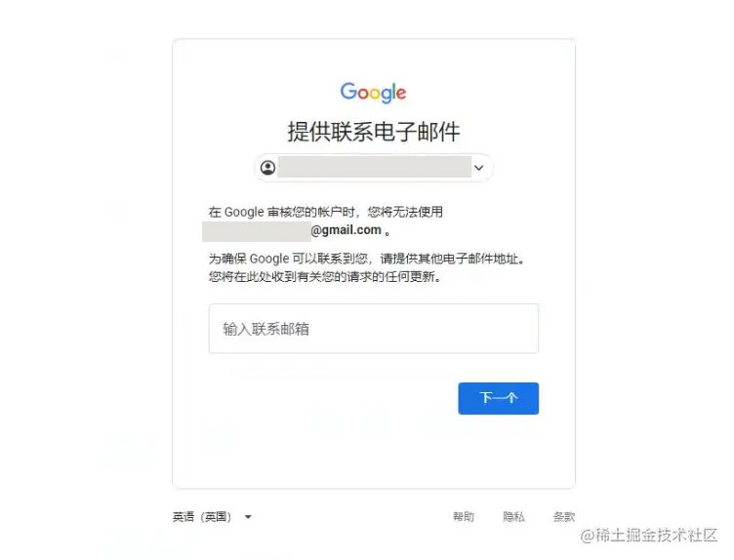Screen dimensions: 734x560
Task: Click the account avatar icon in the chip
Action: coord(267,168)
